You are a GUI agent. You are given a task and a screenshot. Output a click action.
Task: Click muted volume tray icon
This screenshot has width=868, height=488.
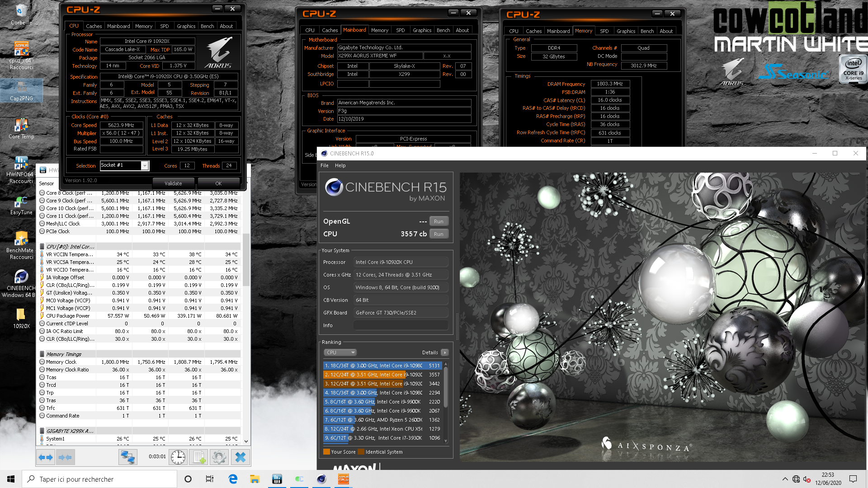tap(807, 479)
